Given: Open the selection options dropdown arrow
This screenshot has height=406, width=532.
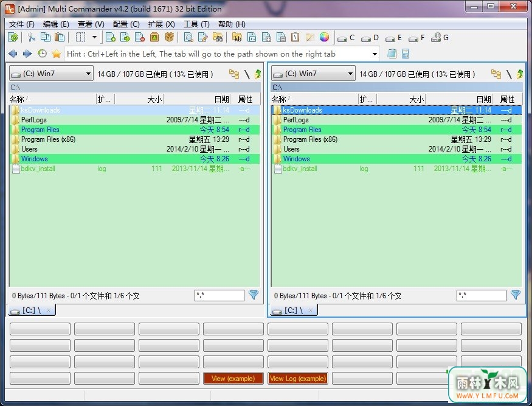Looking at the screenshot, I should pyautogui.click(x=95, y=37).
